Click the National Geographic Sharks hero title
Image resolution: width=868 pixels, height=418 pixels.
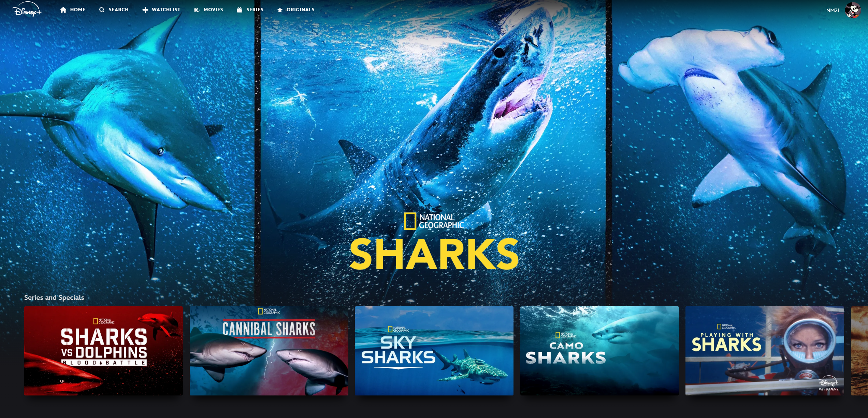(x=434, y=241)
